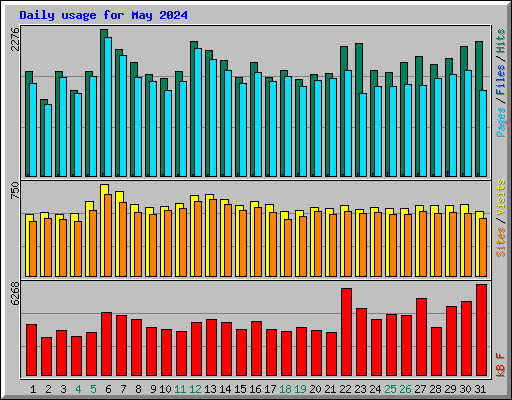Click day 19 weekend label

point(300,389)
